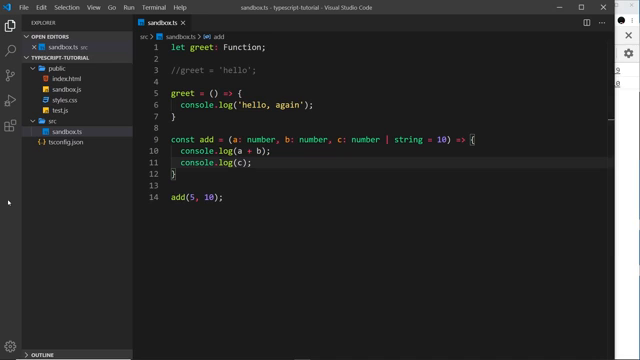Open the Run menu
This screenshot has height=360, width=640.
tap(129, 7)
